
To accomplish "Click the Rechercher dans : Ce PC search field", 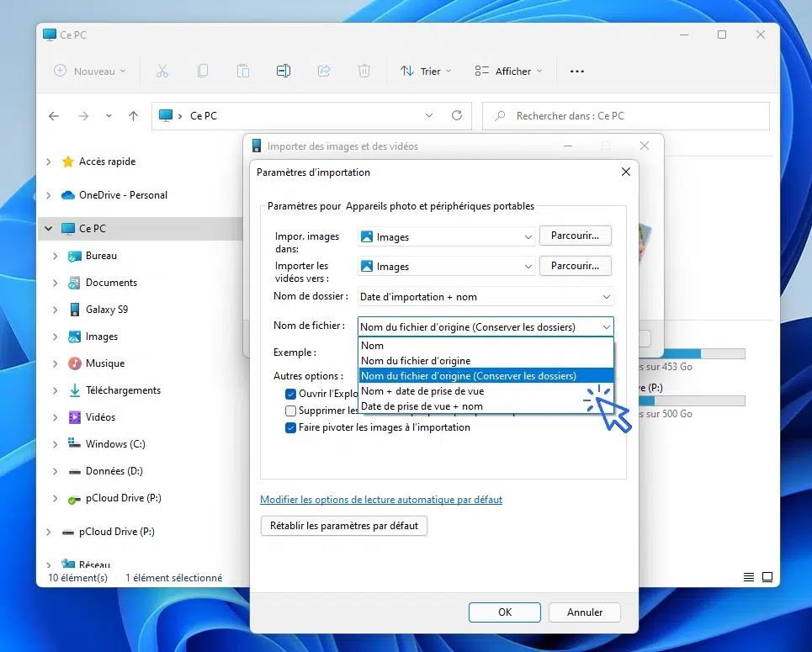I will coord(626,116).
